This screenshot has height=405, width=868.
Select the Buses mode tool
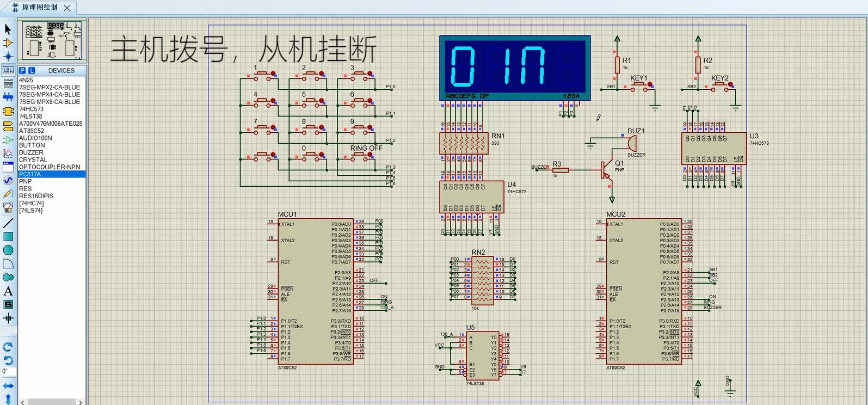[8, 97]
